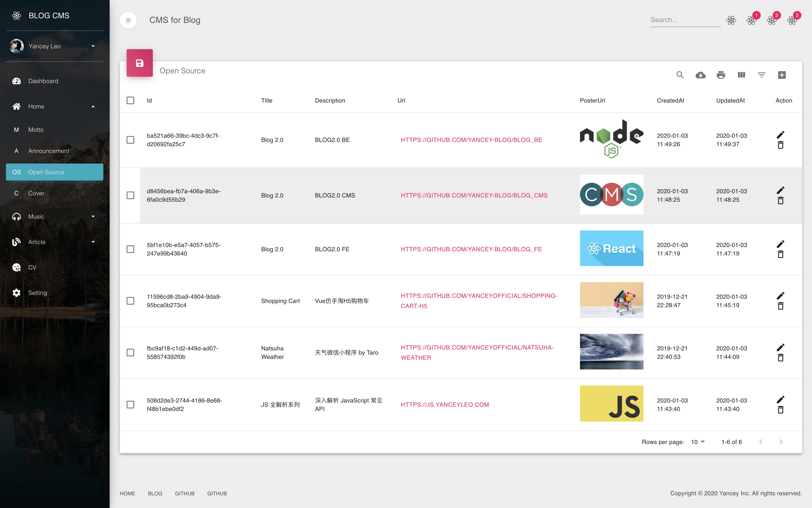Delete the JS 全解析系列 row
This screenshot has width=812, height=508.
pos(780,410)
